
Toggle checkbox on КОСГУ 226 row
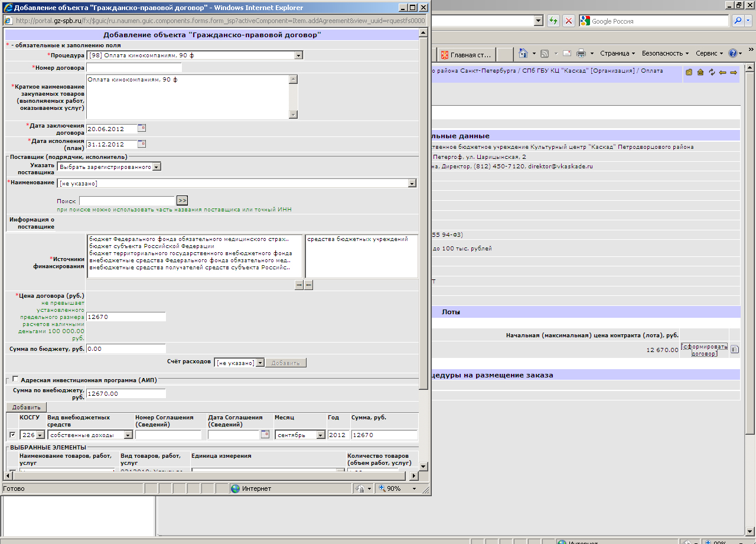pos(12,435)
